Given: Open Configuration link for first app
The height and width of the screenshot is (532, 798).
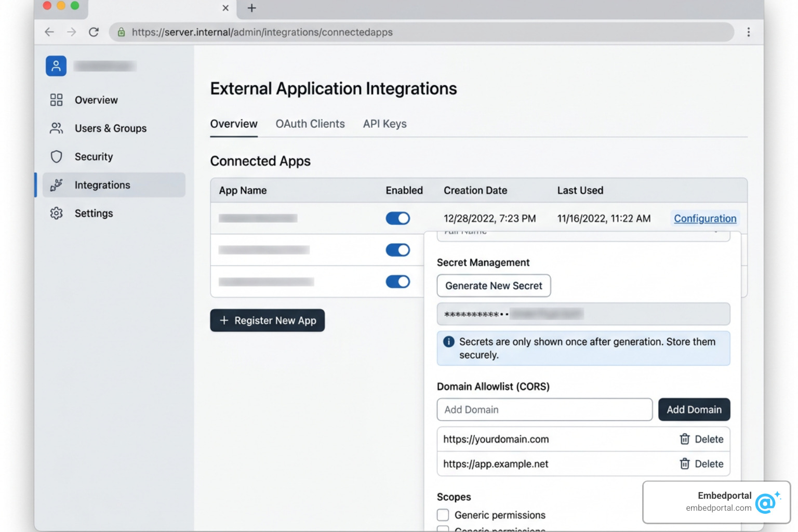Looking at the screenshot, I should 705,219.
